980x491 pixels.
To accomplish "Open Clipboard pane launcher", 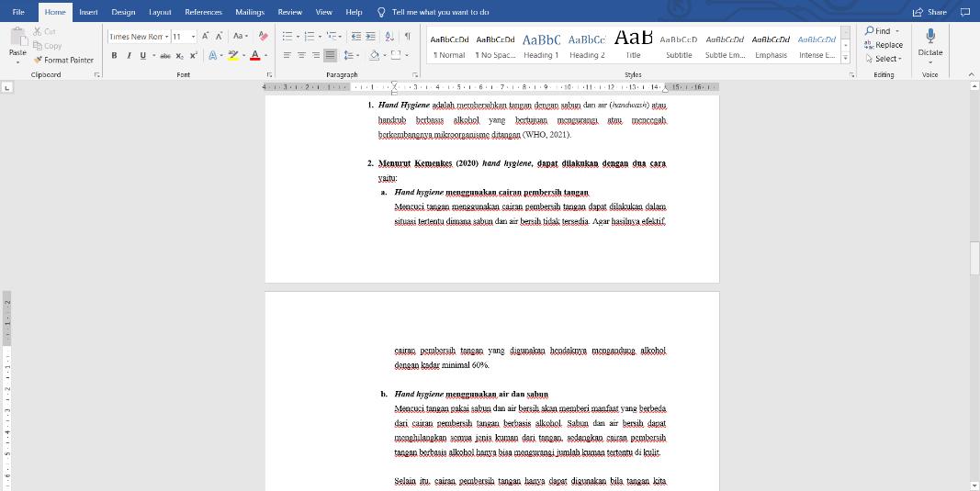I will [x=96, y=75].
